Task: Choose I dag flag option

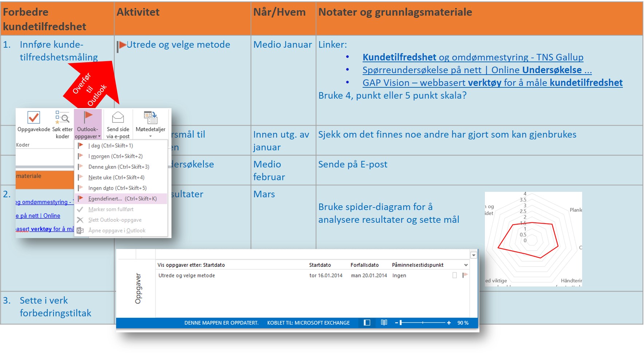Action: (x=121, y=146)
